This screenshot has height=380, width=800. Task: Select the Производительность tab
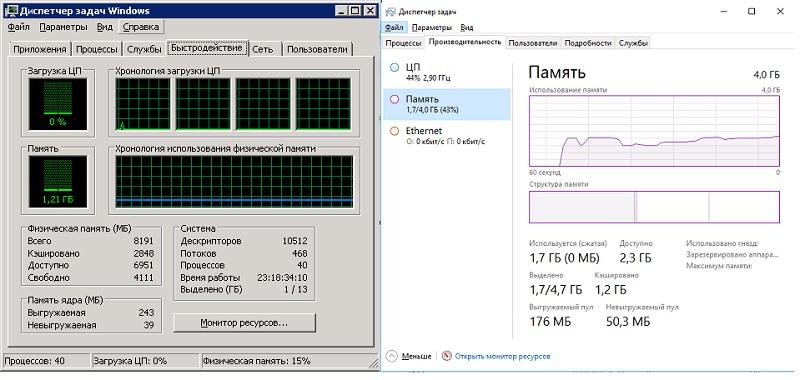465,42
